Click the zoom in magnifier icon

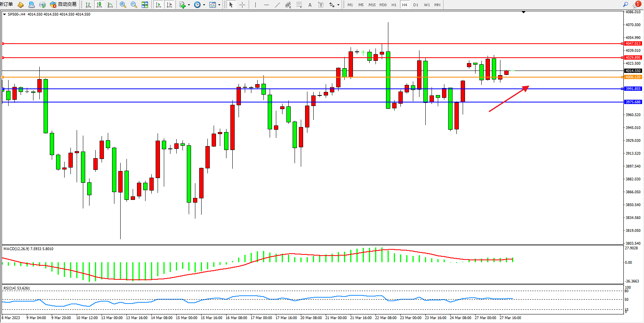(123, 5)
